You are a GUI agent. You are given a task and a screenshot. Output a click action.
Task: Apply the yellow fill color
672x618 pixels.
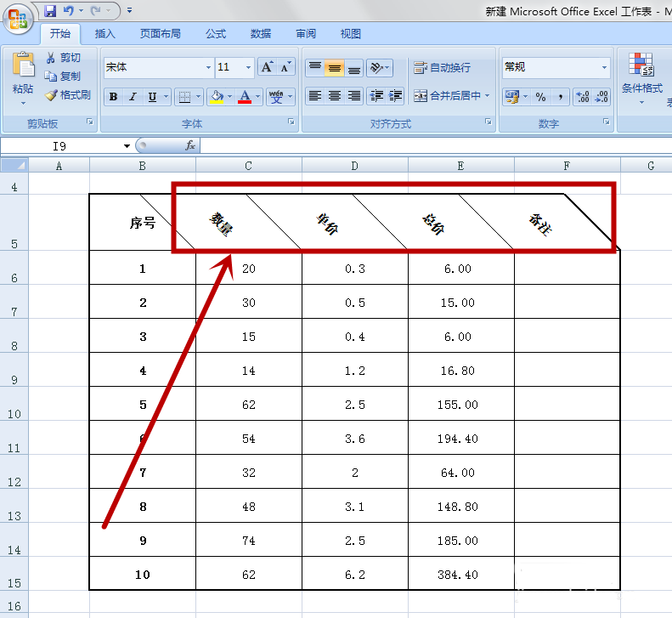(217, 97)
